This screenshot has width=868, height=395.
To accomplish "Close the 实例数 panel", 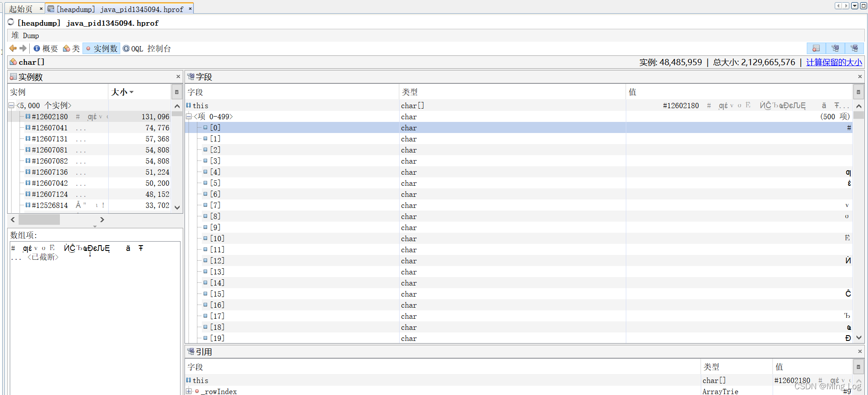I will point(178,76).
